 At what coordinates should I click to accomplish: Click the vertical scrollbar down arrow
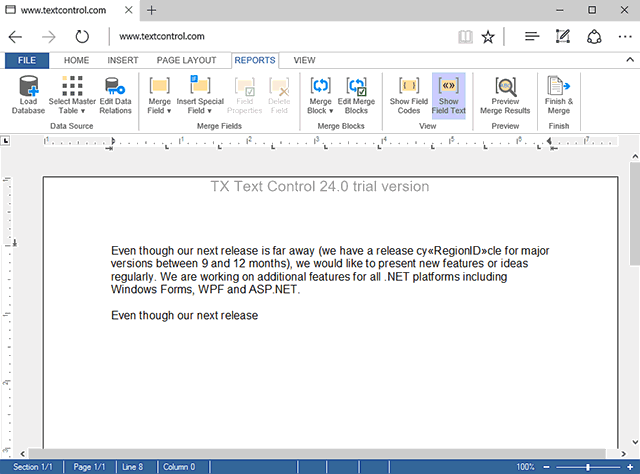tap(635, 442)
